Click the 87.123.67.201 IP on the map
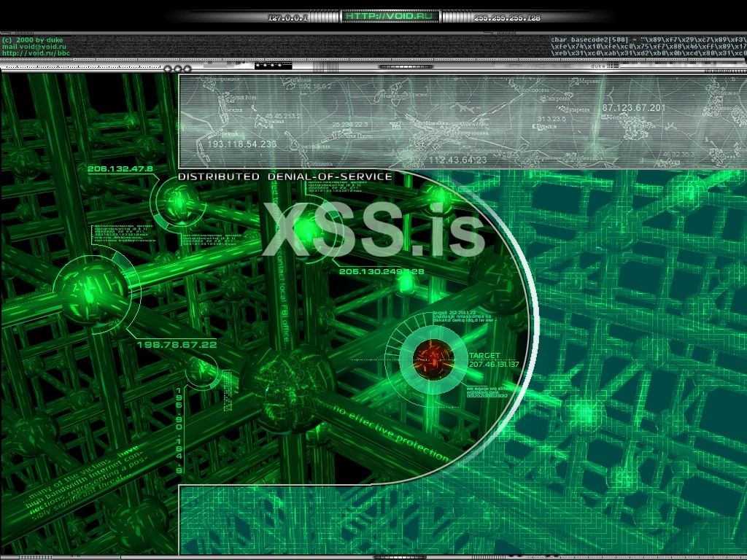 coord(634,108)
